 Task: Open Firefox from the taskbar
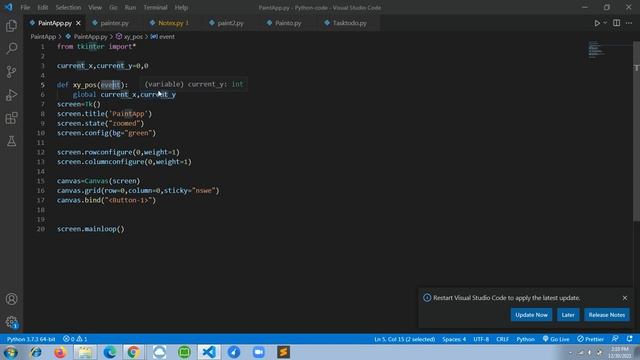(x=60, y=352)
